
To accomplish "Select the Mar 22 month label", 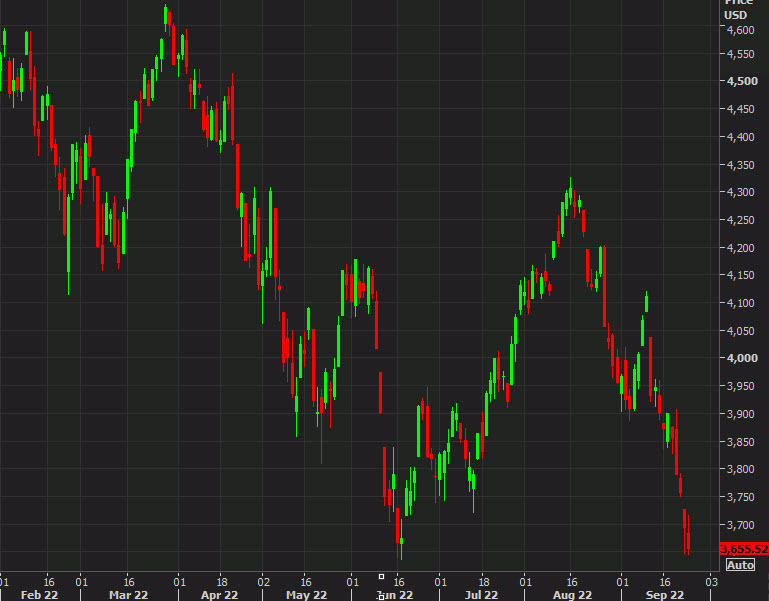I will 128,595.
